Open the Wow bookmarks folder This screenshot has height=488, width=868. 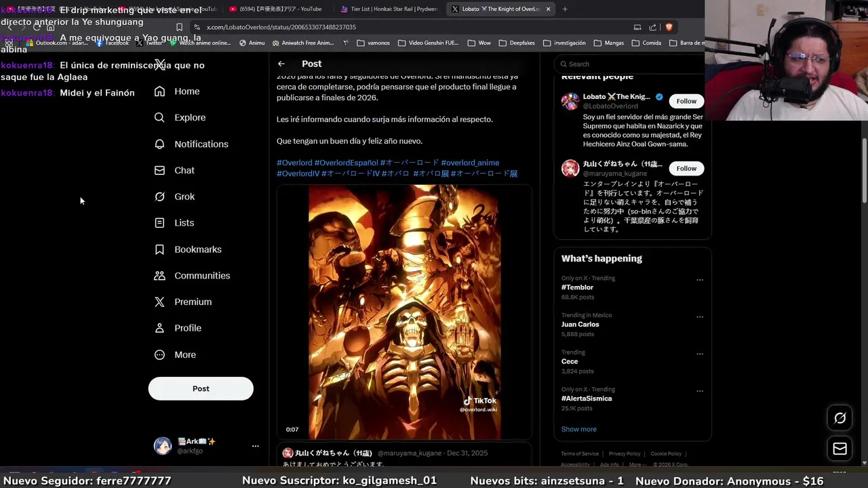[479, 43]
